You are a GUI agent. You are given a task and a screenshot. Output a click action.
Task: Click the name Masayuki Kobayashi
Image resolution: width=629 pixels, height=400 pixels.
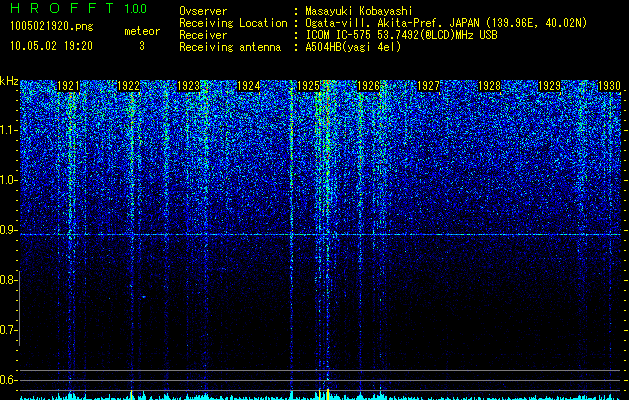(x=359, y=12)
